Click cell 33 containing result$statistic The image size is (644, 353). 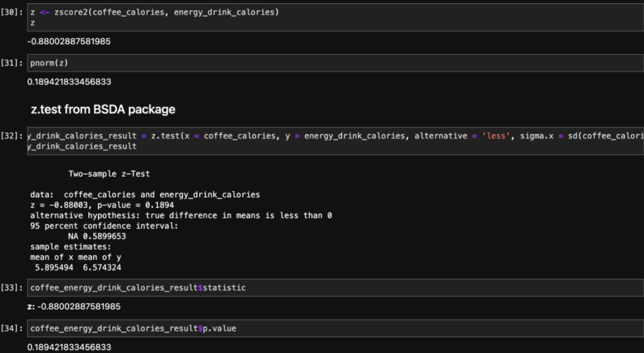[x=336, y=288]
